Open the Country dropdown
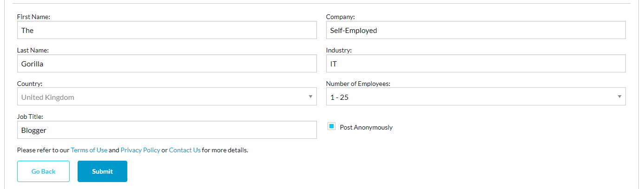 click(167, 97)
